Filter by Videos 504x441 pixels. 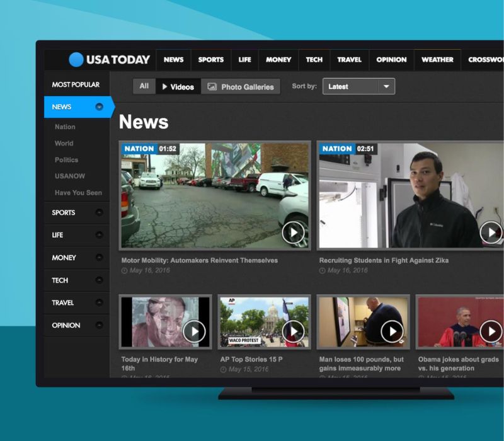[178, 86]
